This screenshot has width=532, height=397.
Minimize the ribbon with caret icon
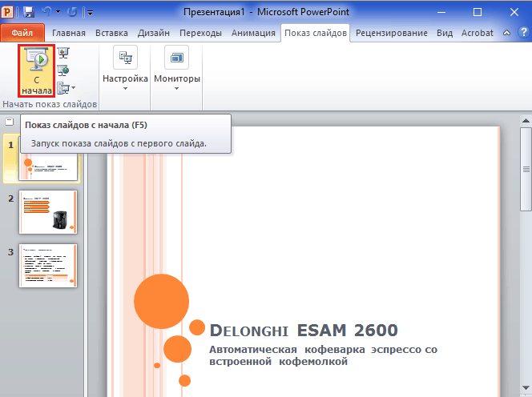coord(506,33)
